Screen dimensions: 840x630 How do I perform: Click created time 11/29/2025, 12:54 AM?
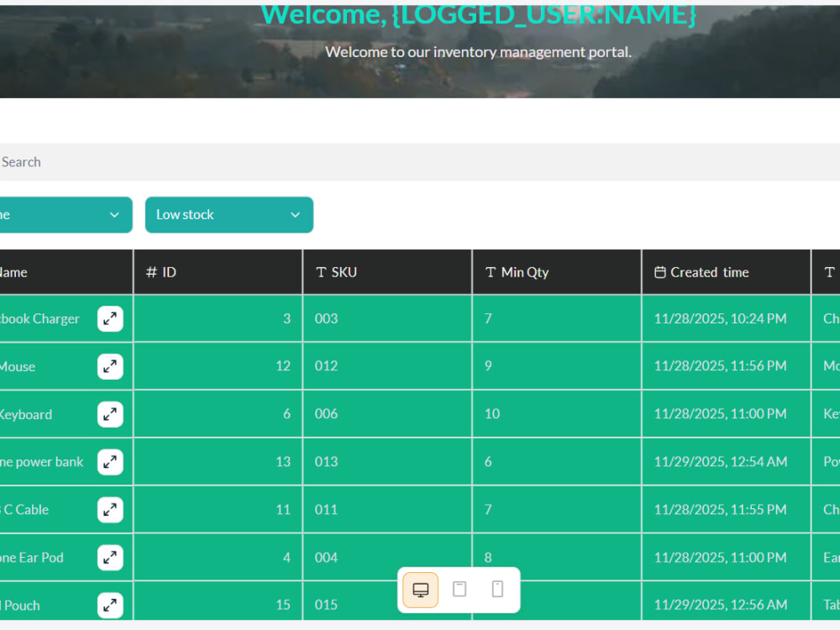(x=727, y=462)
